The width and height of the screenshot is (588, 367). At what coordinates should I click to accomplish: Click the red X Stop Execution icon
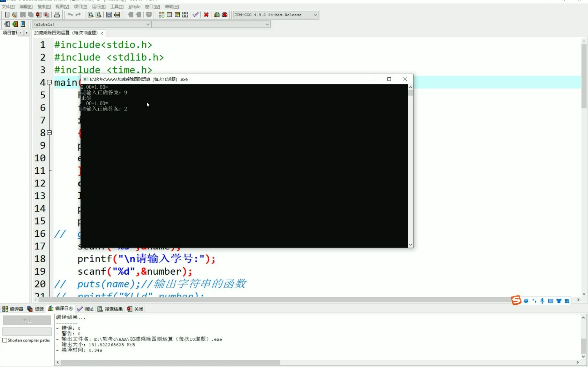point(206,15)
